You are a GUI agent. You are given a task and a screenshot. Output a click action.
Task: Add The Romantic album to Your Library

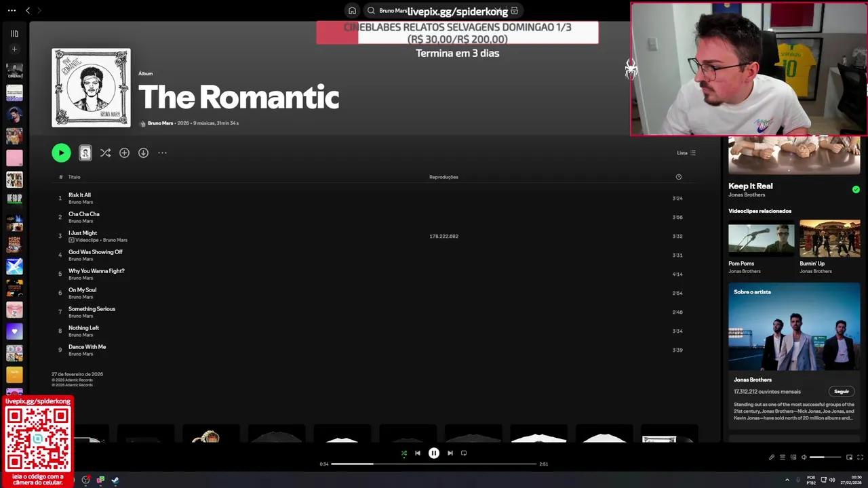coord(124,153)
